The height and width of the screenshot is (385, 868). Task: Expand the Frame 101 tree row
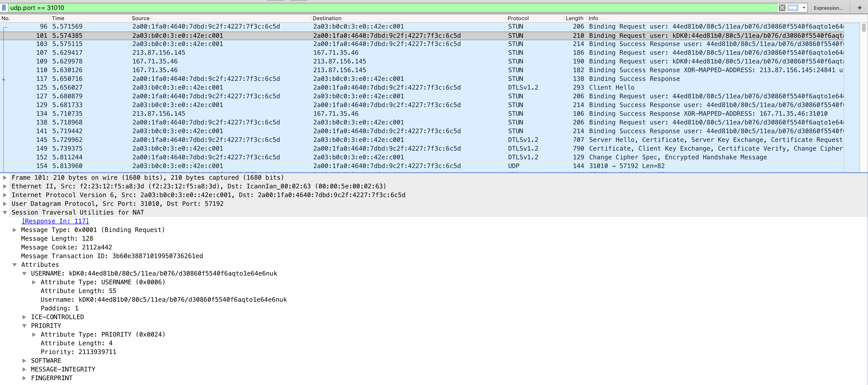tap(5, 177)
